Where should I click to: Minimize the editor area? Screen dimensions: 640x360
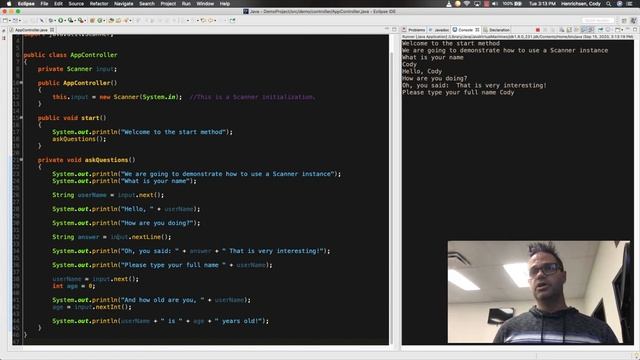[x=387, y=29]
